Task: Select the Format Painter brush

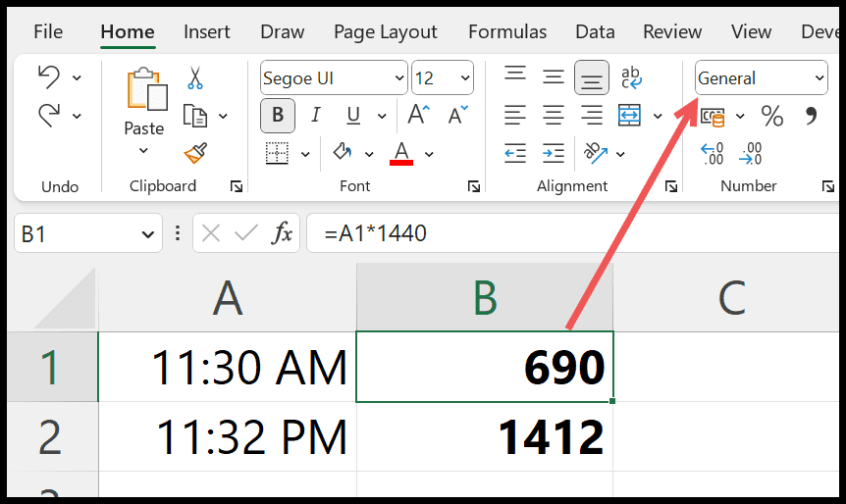Action: pos(195,154)
